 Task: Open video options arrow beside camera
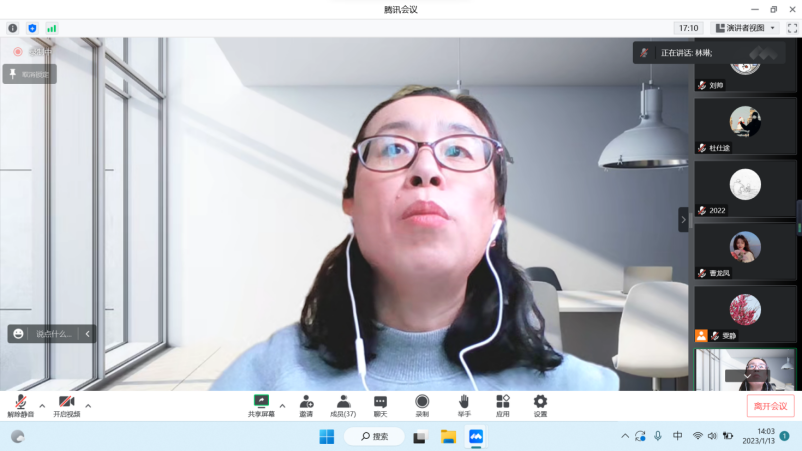point(88,406)
